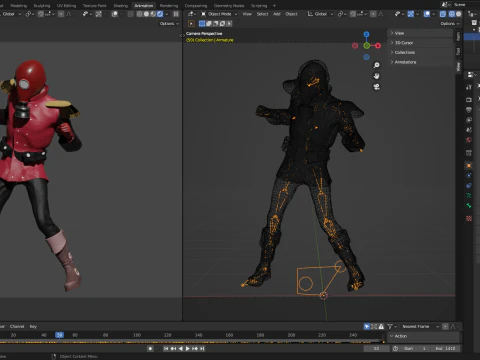Image resolution: width=480 pixels, height=360 pixels.
Task: Open the View menu in right viewport
Action: [x=247, y=14]
